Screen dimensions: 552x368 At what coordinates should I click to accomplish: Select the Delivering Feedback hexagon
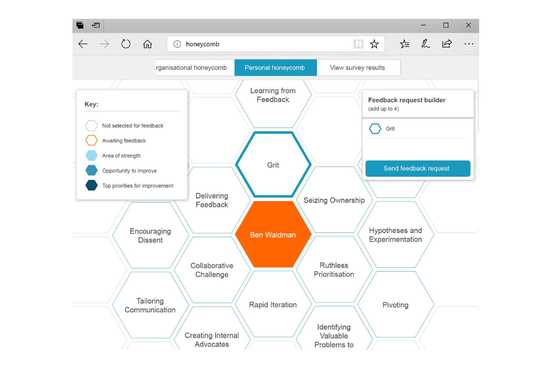pyautogui.click(x=212, y=200)
